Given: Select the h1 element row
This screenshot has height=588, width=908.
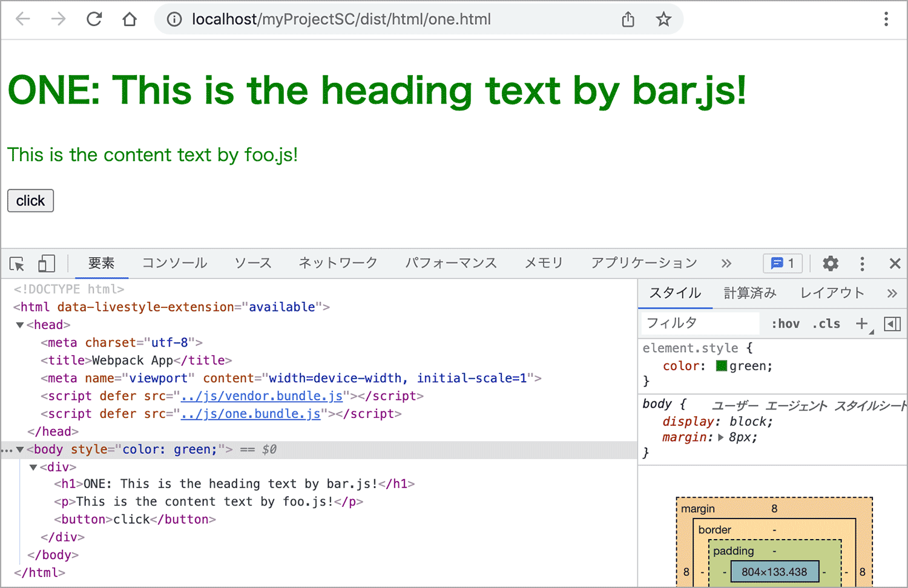Looking at the screenshot, I should pyautogui.click(x=234, y=484).
